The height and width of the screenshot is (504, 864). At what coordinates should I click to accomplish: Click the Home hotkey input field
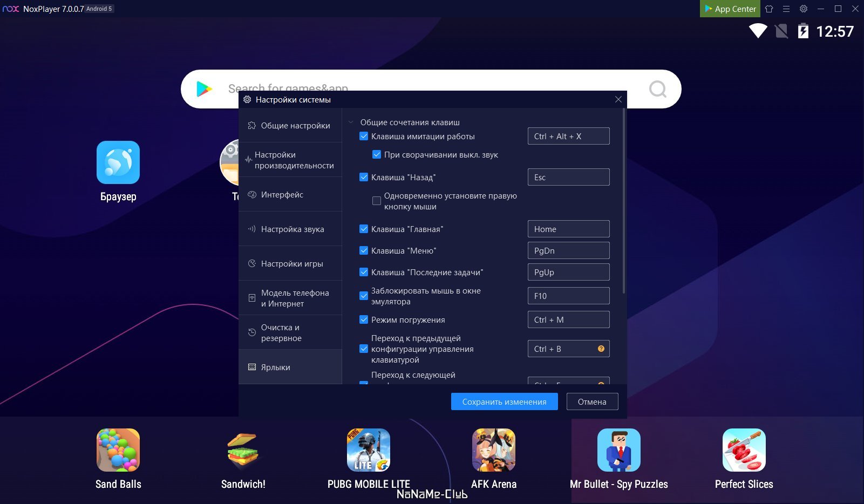568,229
